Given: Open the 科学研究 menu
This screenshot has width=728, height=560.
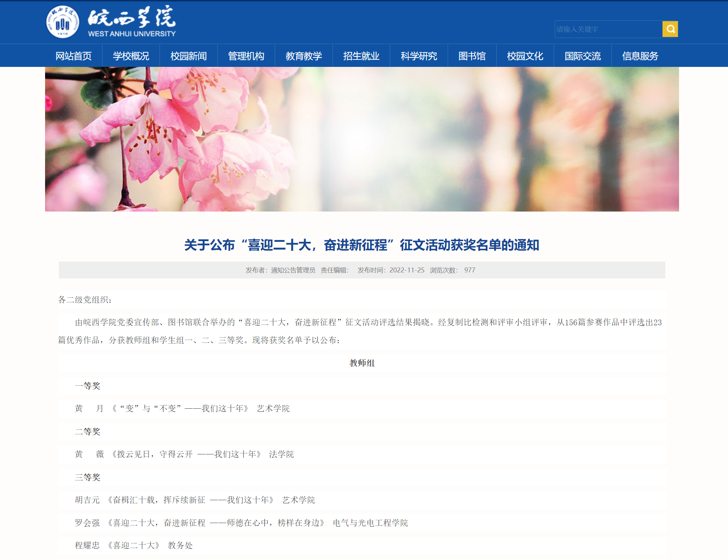Looking at the screenshot, I should coord(419,56).
